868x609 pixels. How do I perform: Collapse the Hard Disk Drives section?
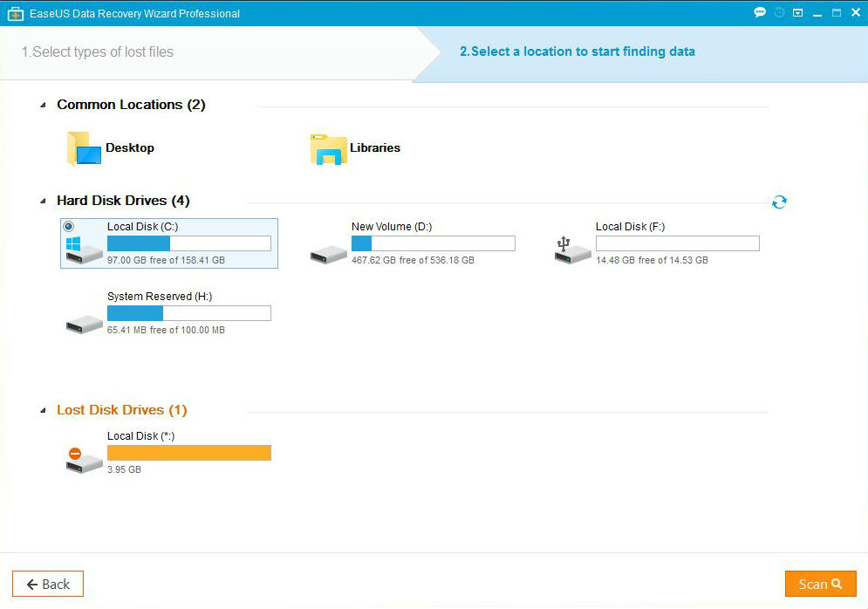pyautogui.click(x=43, y=202)
